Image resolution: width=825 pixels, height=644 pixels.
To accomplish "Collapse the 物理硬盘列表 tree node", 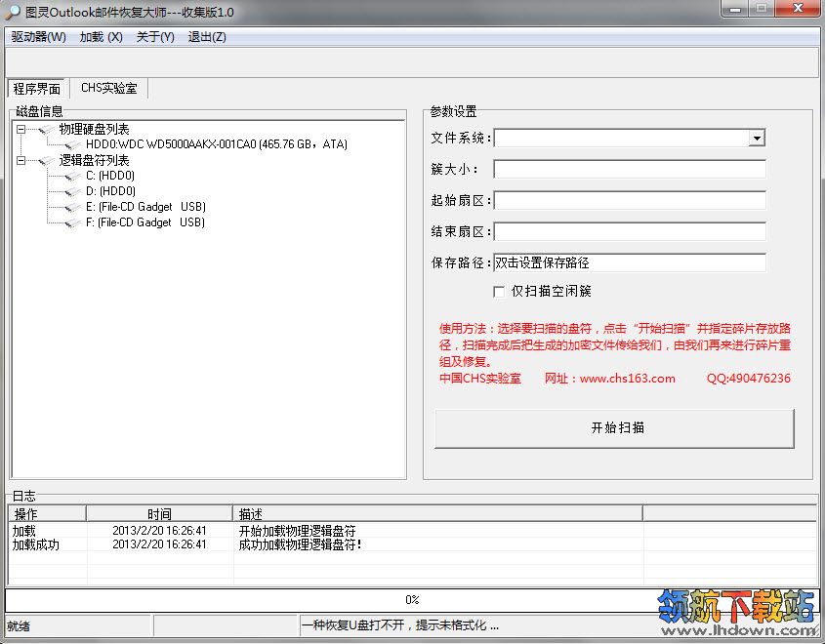I will pyautogui.click(x=21, y=129).
